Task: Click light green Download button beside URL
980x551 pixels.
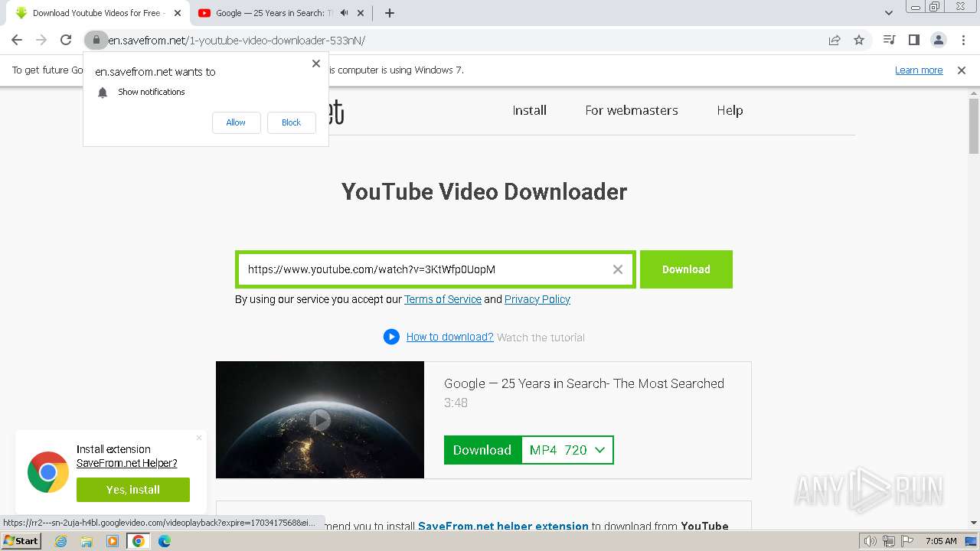Action: pos(686,269)
